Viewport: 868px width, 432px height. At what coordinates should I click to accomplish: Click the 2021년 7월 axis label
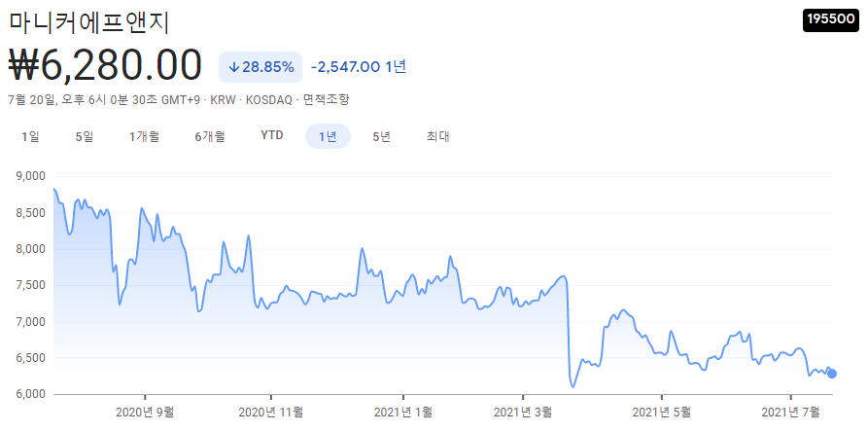pyautogui.click(x=790, y=412)
